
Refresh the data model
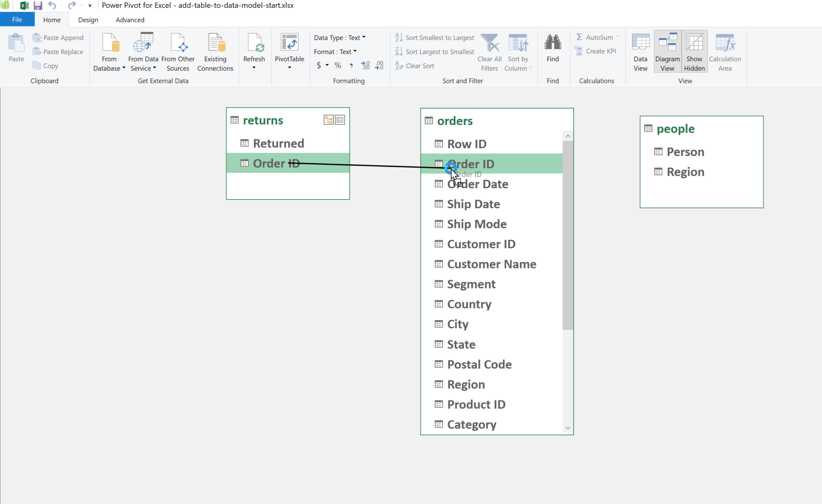pos(254,51)
